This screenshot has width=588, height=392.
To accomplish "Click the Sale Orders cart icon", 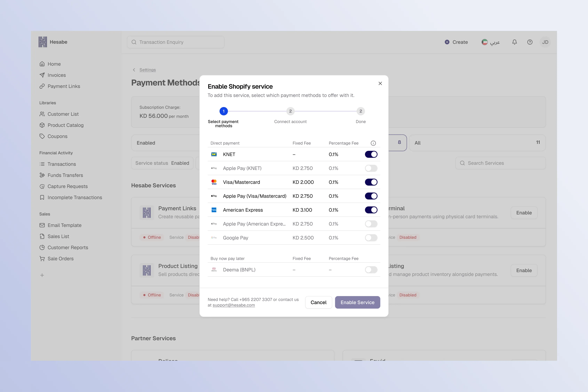I will [42, 259].
